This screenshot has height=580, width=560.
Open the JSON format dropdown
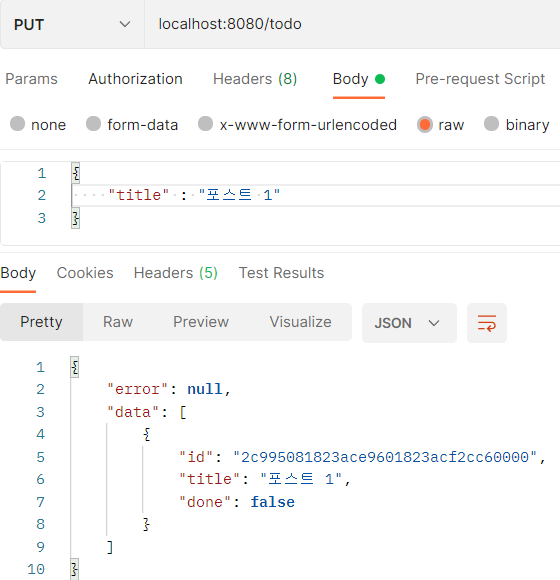pyautogui.click(x=409, y=323)
